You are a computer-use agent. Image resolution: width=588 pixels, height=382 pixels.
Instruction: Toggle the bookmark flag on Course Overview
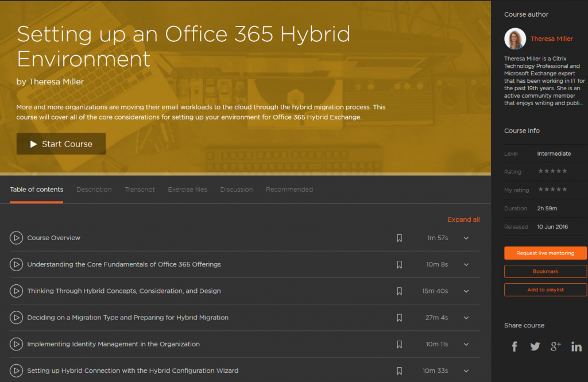399,237
